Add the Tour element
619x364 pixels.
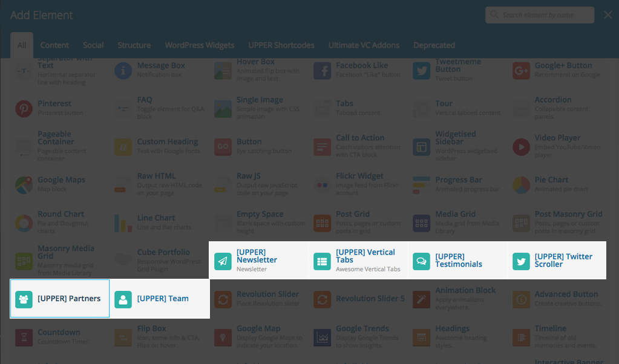(x=457, y=108)
